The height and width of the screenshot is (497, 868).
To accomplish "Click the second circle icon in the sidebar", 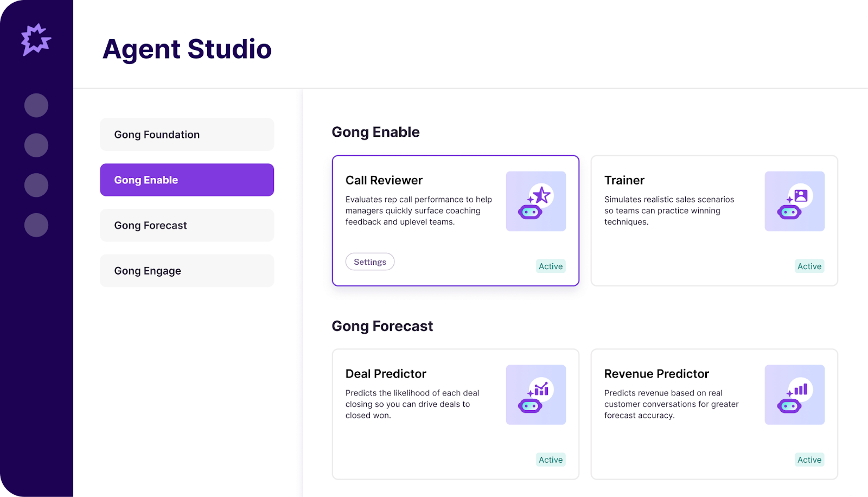I will pyautogui.click(x=36, y=145).
